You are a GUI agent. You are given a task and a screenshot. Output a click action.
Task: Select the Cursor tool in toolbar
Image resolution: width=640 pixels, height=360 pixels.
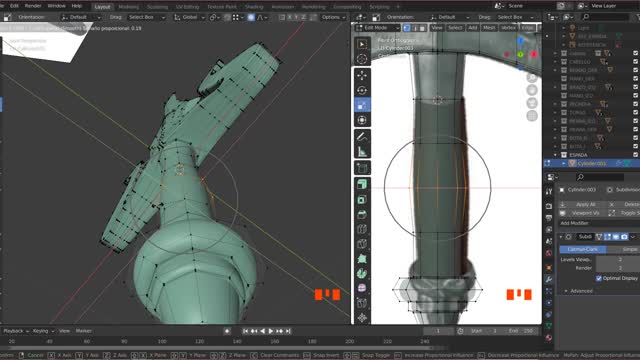point(362,59)
